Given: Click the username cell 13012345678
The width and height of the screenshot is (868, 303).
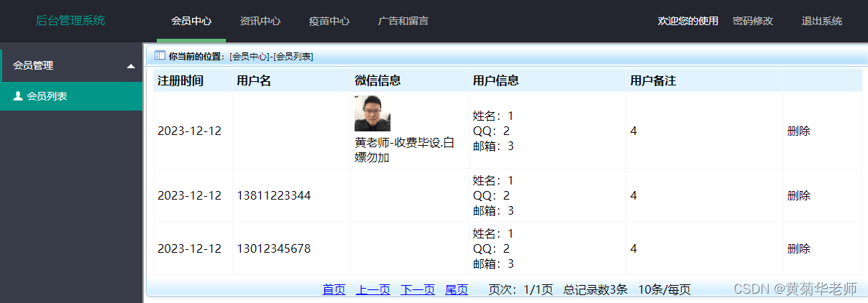Looking at the screenshot, I should (274, 248).
